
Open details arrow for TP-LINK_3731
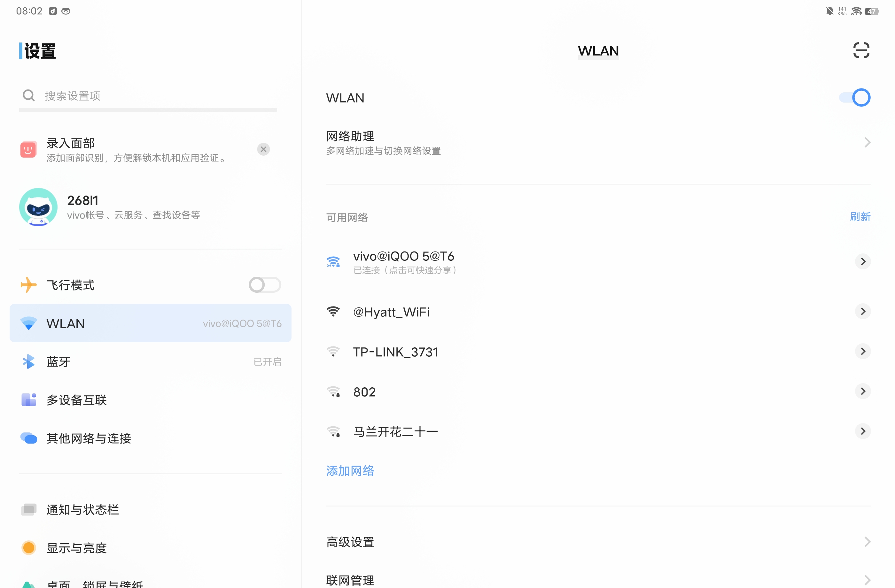(863, 351)
